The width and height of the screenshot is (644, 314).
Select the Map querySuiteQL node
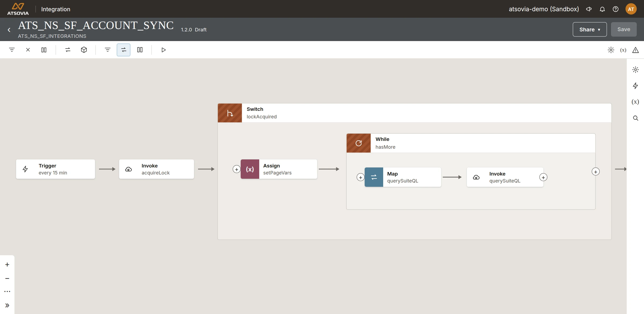pos(403,177)
